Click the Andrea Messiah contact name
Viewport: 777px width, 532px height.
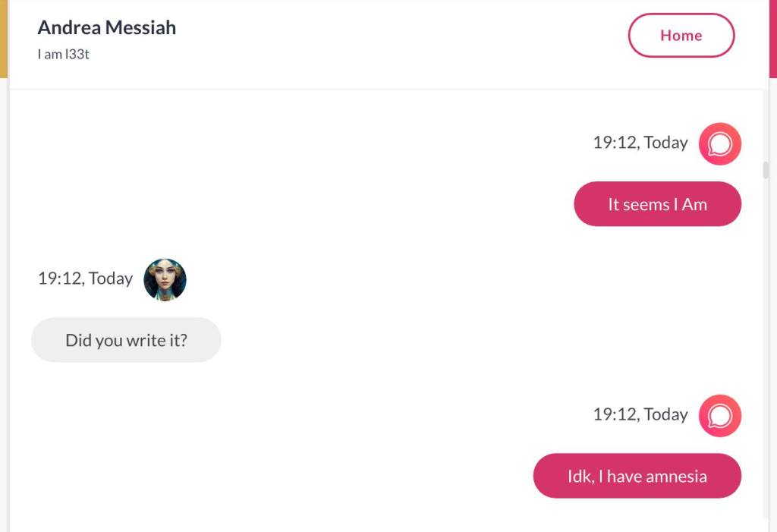[x=107, y=27]
